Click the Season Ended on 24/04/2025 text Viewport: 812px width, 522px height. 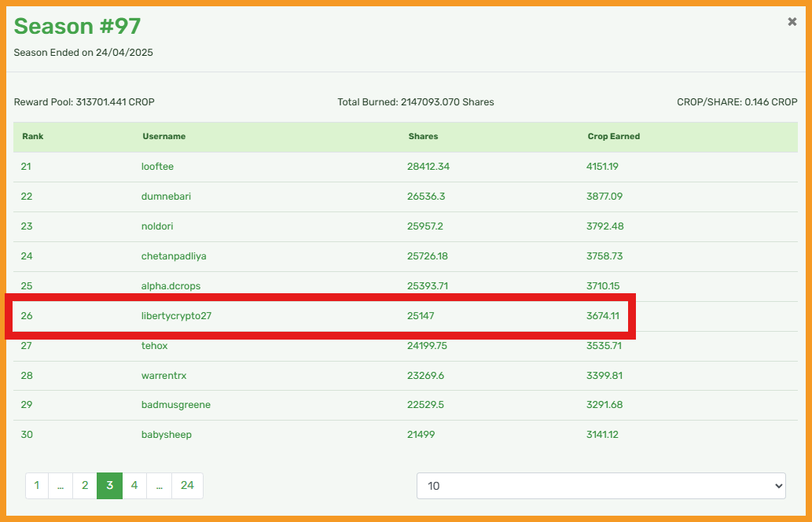83,53
